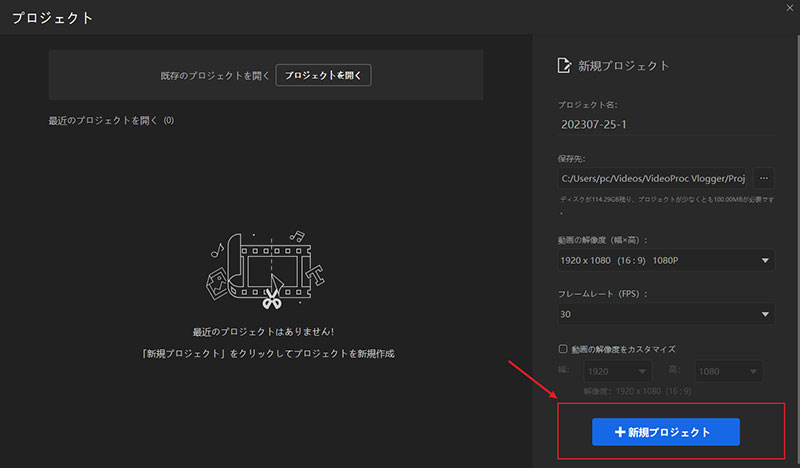Click 最近のプロジェクトはありません! message

point(263,332)
